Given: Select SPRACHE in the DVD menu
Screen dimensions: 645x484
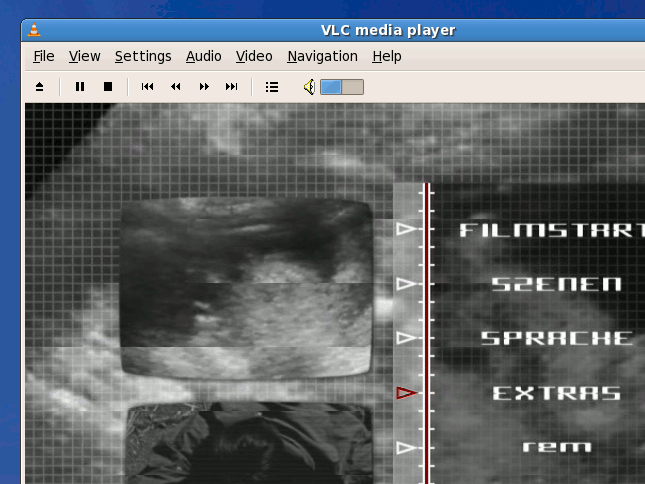Looking at the screenshot, I should pos(556,338).
